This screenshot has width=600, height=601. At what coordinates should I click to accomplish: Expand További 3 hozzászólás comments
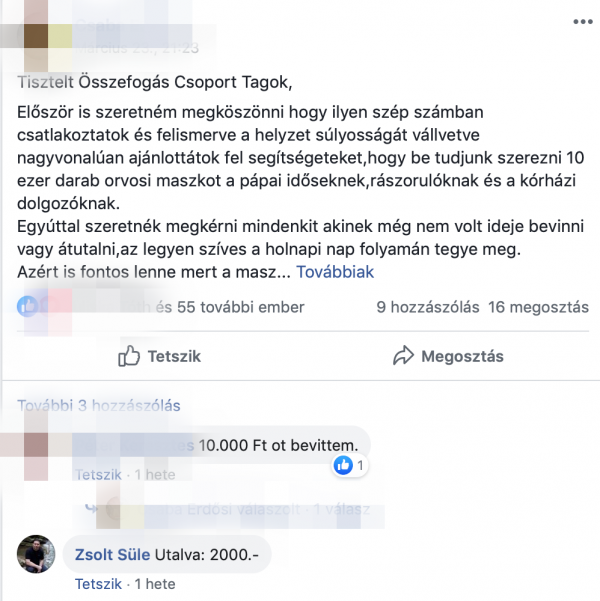99,406
